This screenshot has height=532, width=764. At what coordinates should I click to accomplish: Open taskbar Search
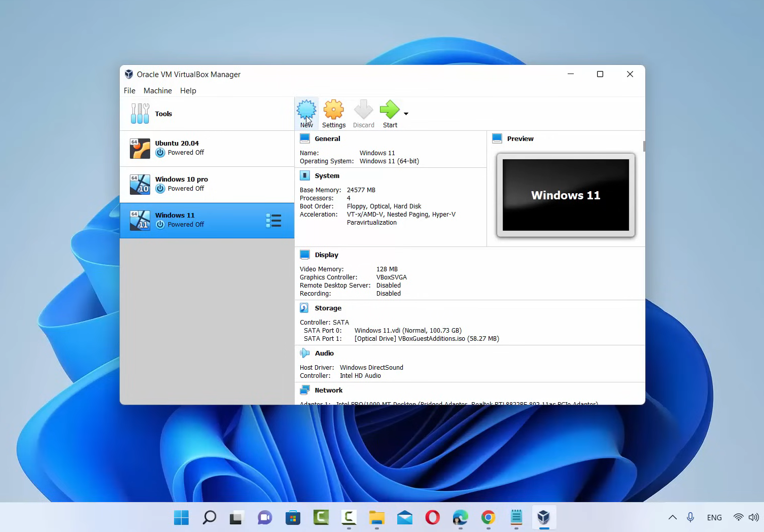[x=209, y=517]
